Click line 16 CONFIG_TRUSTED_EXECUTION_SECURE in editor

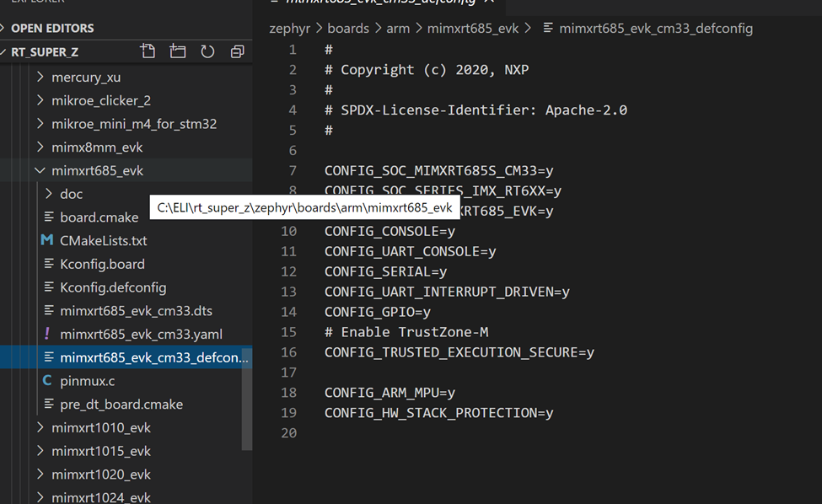(459, 352)
